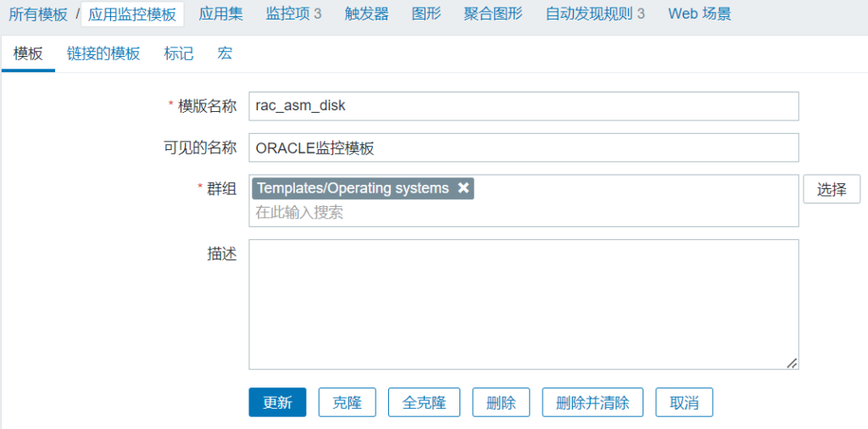This screenshot has height=429, width=868.
Task: Click the 更新 update button
Action: click(x=277, y=403)
